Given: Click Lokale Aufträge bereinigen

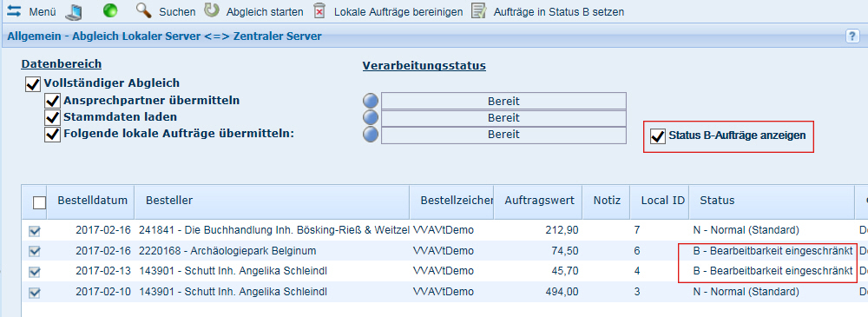Looking at the screenshot, I should coord(398,11).
